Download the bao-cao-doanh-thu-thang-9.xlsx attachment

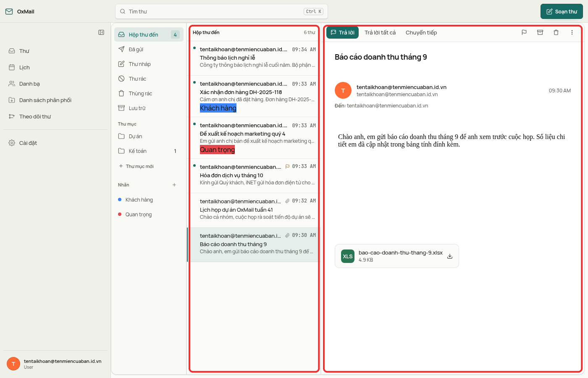[450, 256]
